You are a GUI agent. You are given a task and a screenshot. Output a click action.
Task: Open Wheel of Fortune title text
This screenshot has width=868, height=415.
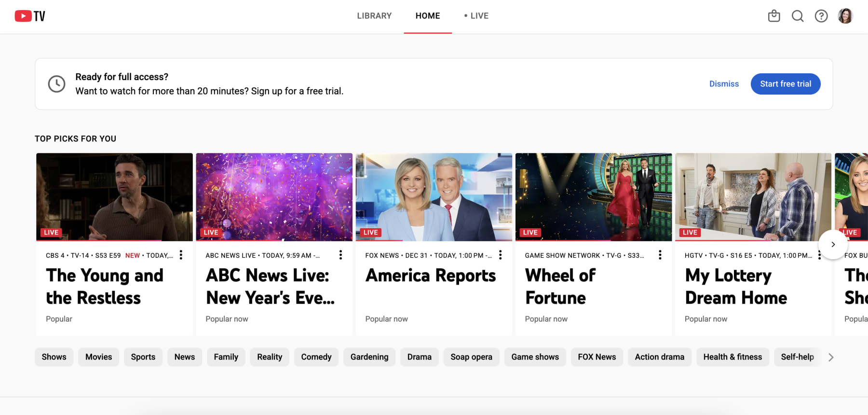560,287
